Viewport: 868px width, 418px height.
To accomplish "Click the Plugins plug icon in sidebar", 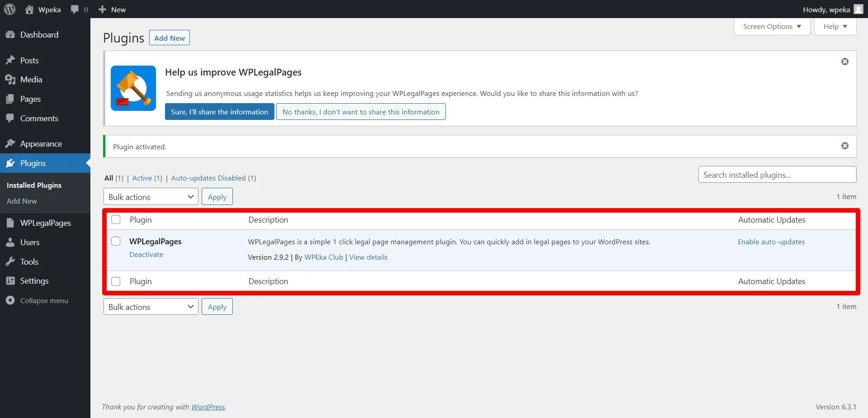I will tap(10, 163).
